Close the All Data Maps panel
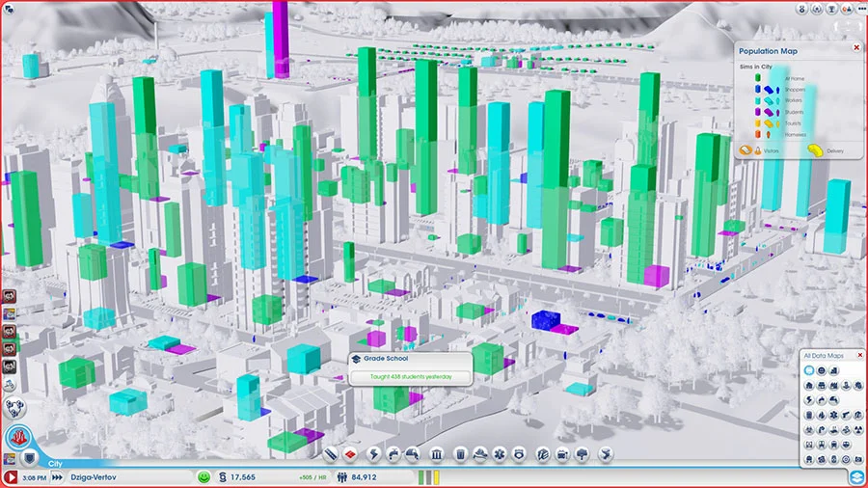868x488 pixels. click(x=859, y=355)
